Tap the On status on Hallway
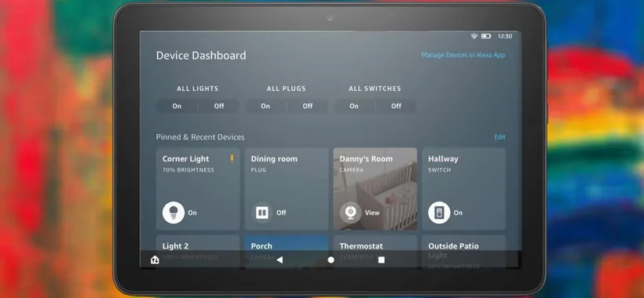Screen dimensions: 644x298 point(458,213)
